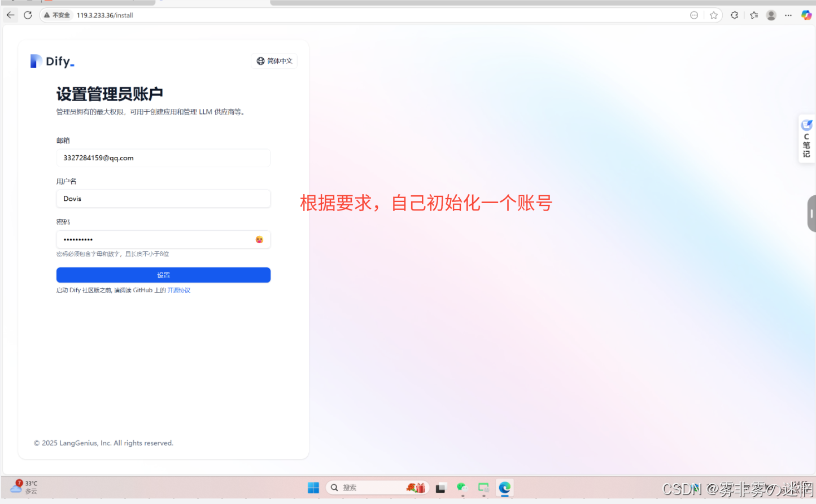
Task: Click the © 2025 LangGenius footer text
Action: (103, 443)
